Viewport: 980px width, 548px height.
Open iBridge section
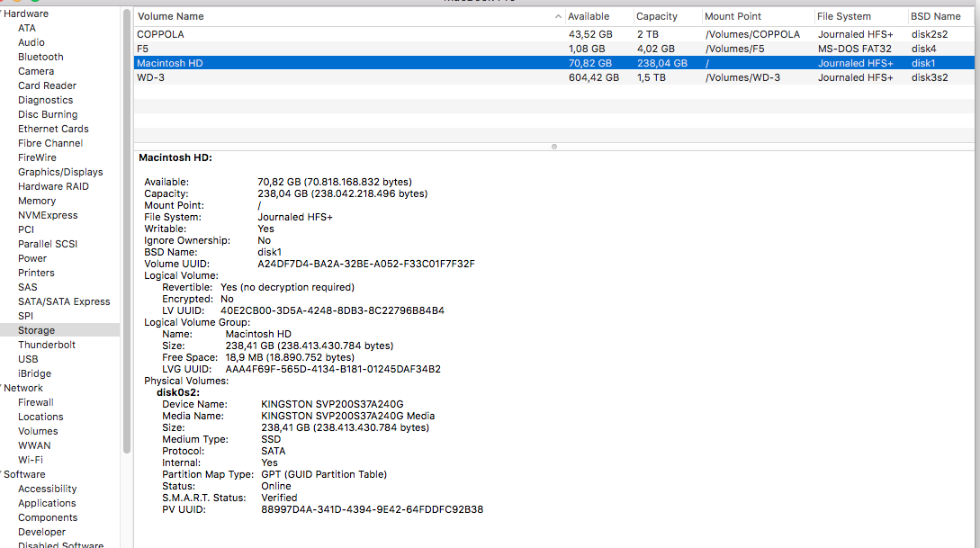34,373
